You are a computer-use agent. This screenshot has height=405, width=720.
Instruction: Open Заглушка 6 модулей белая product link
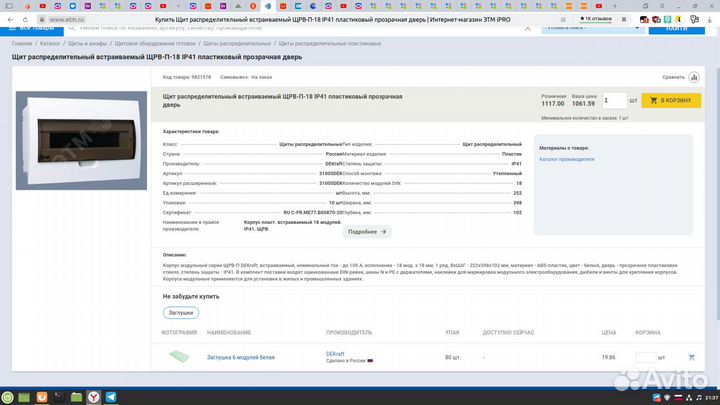(x=240, y=357)
